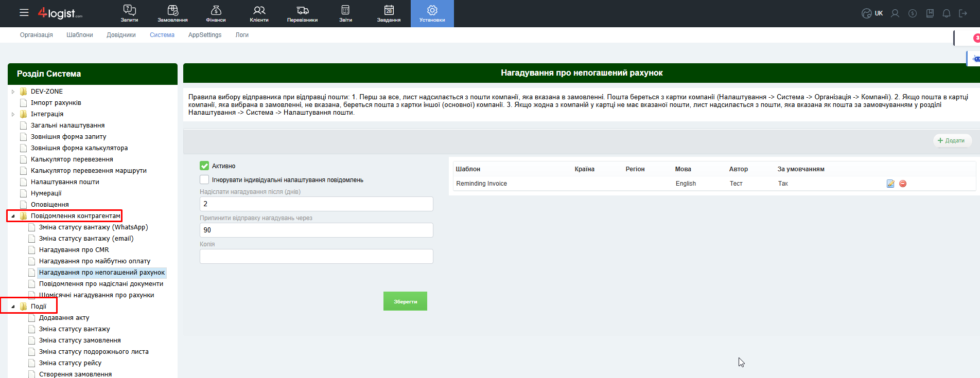Open the hamburger menu
The image size is (980, 378).
pos(24,13)
